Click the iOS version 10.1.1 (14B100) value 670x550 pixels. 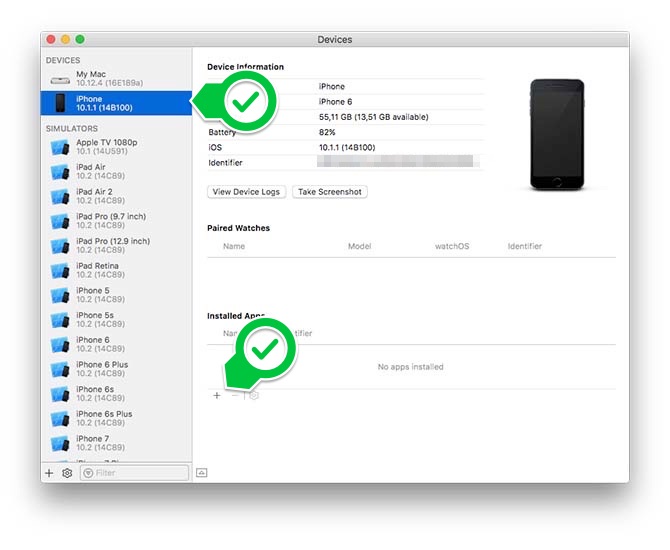pyautogui.click(x=347, y=147)
